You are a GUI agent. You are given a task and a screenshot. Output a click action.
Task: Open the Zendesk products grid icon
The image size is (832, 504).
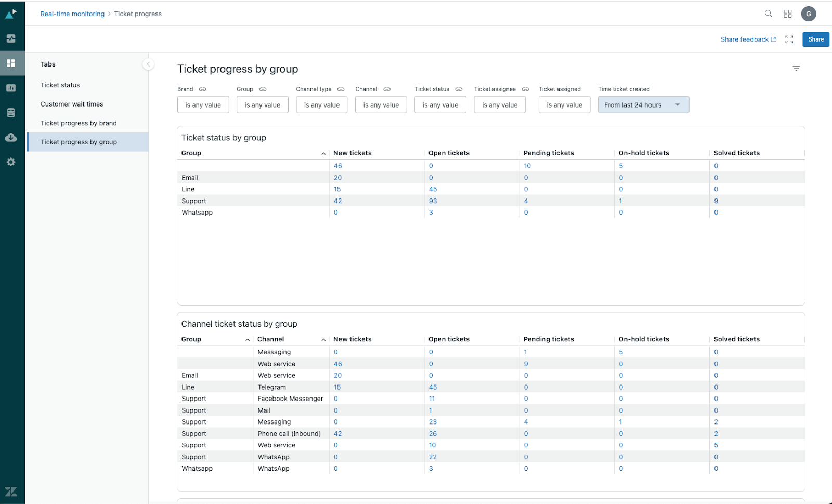(x=788, y=14)
